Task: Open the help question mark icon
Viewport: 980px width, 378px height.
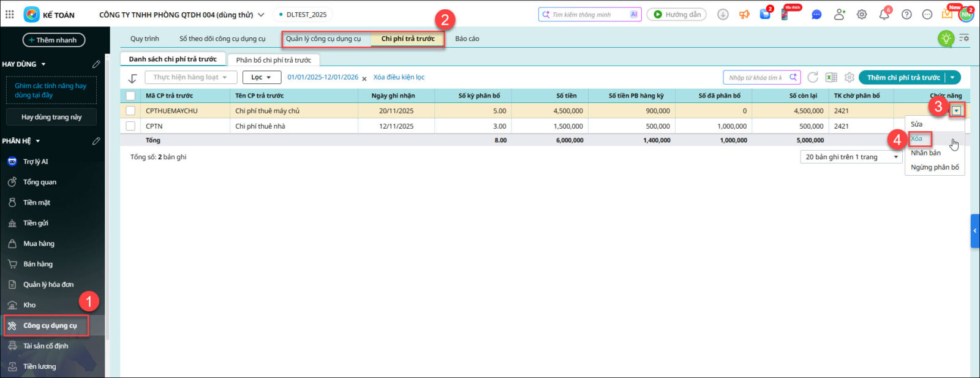Action: [907, 15]
